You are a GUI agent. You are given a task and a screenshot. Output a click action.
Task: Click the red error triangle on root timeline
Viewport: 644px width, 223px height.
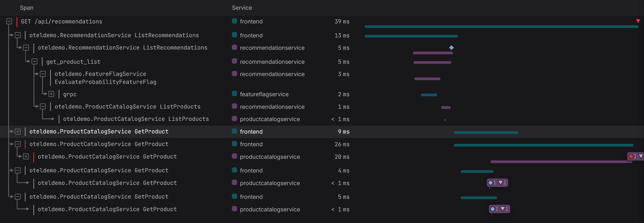coord(638,21)
